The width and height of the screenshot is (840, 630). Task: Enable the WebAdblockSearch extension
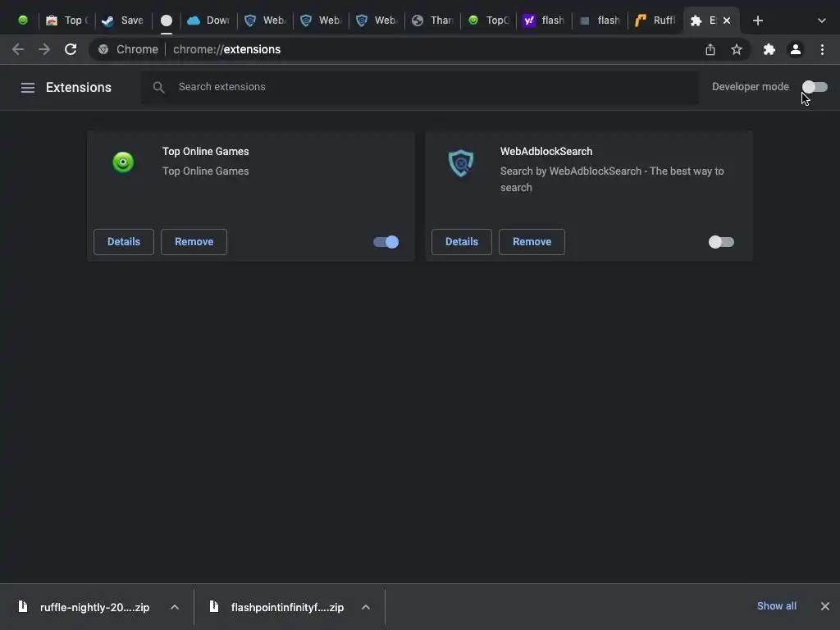tap(721, 242)
